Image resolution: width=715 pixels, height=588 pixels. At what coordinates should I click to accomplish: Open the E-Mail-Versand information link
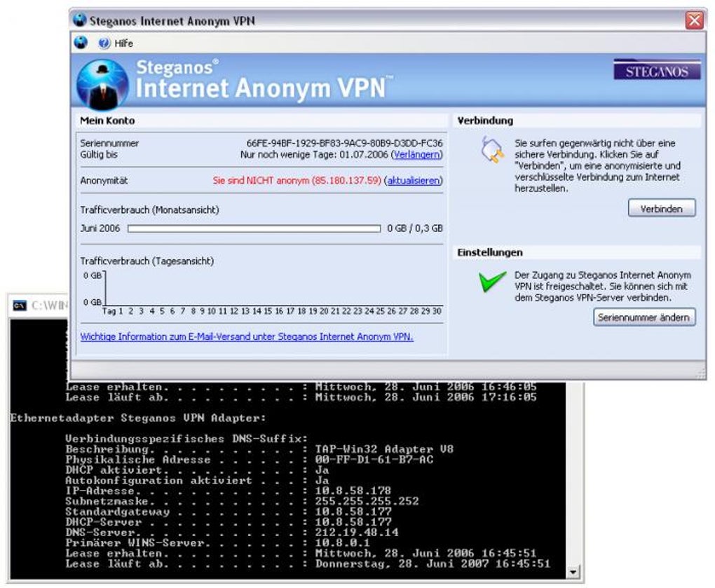point(247,336)
